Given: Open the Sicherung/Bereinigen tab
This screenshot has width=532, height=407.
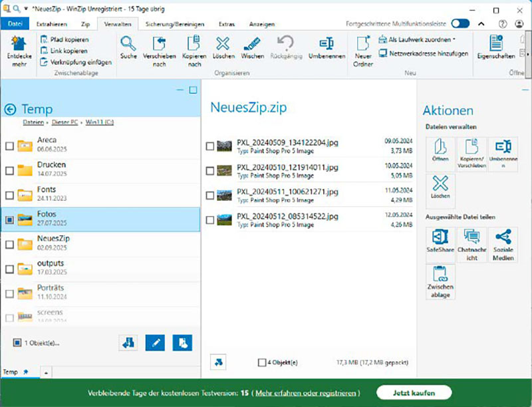Looking at the screenshot, I should click(175, 24).
